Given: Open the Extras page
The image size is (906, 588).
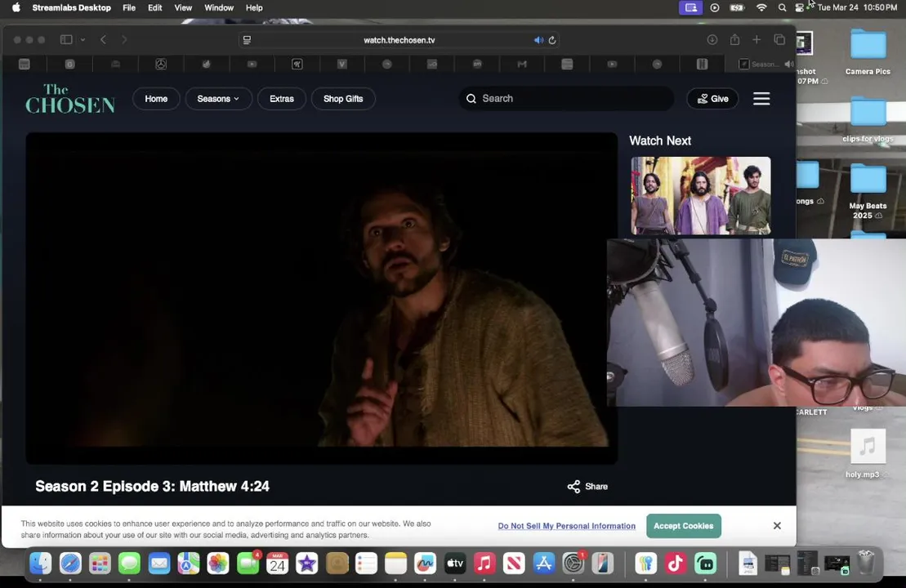Looking at the screenshot, I should point(281,99).
